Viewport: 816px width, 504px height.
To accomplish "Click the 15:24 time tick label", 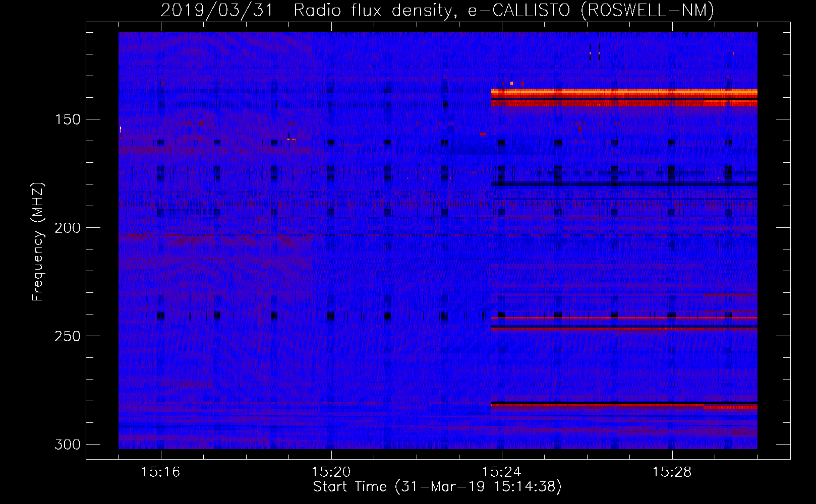I will pos(502,472).
